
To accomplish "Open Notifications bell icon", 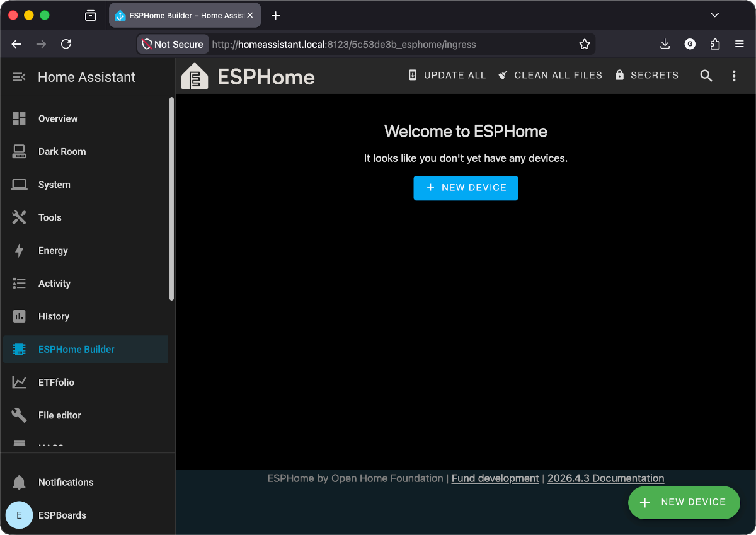I will (20, 482).
